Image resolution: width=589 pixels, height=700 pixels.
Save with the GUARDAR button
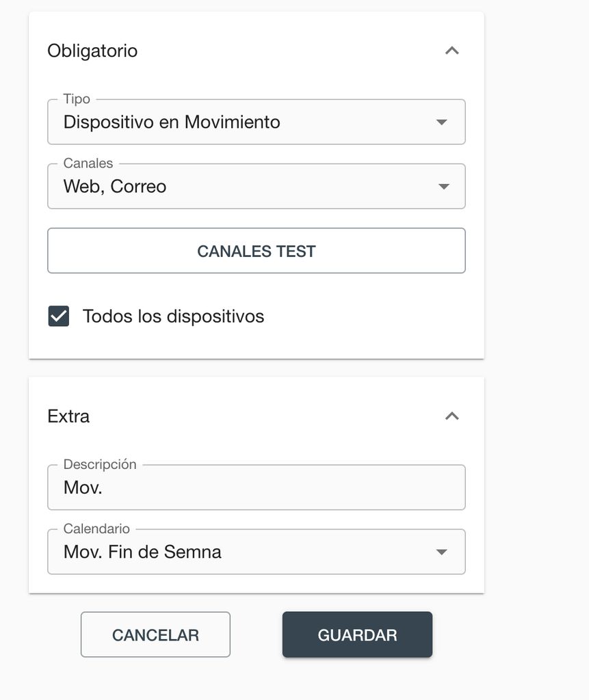coord(357,635)
